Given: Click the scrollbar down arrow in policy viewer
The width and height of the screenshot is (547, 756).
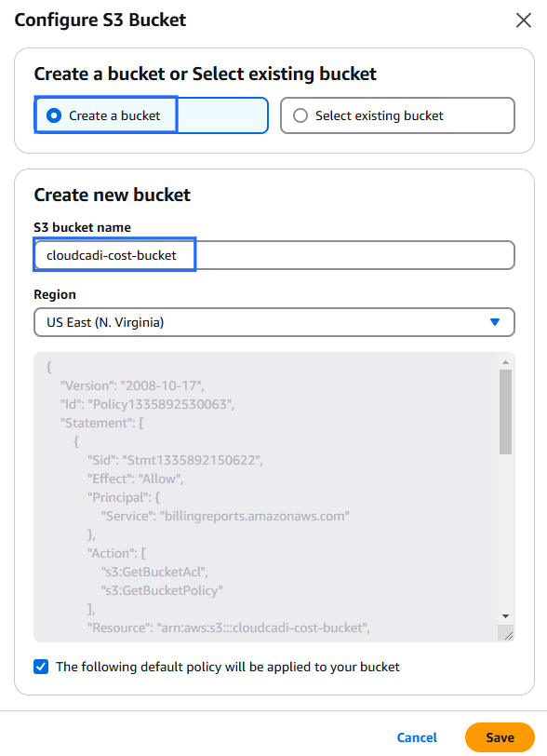Looking at the screenshot, I should [504, 614].
